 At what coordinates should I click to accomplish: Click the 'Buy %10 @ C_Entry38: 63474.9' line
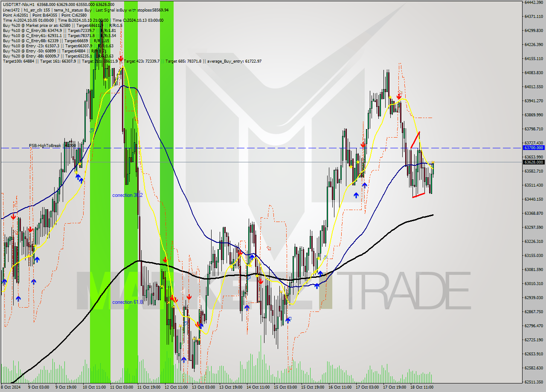[59, 30]
